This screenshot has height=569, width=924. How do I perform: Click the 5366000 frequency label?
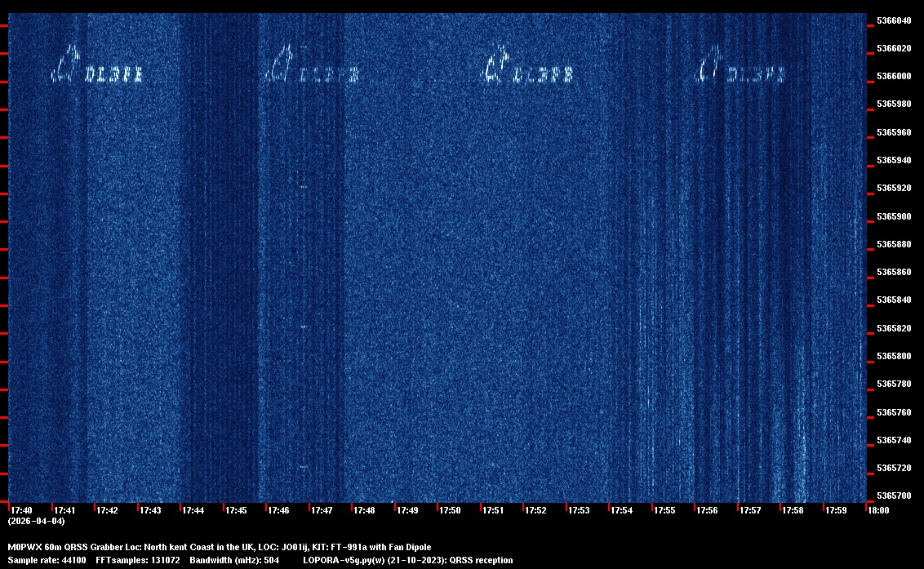[x=894, y=77]
